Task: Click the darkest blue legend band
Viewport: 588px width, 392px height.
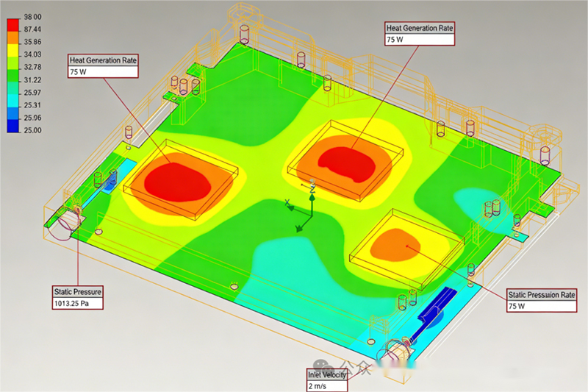Action: point(12,126)
